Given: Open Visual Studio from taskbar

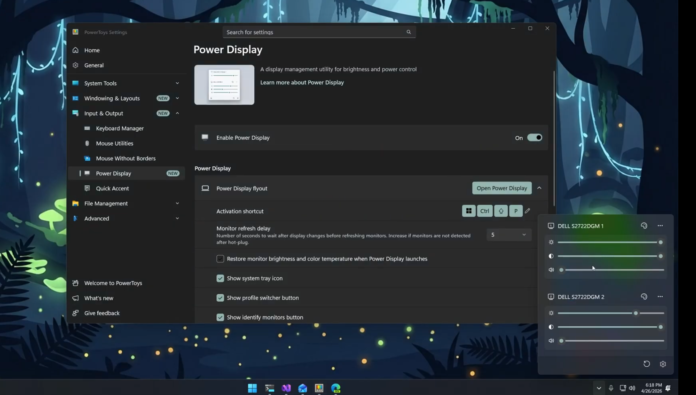Looking at the screenshot, I should coord(286,388).
